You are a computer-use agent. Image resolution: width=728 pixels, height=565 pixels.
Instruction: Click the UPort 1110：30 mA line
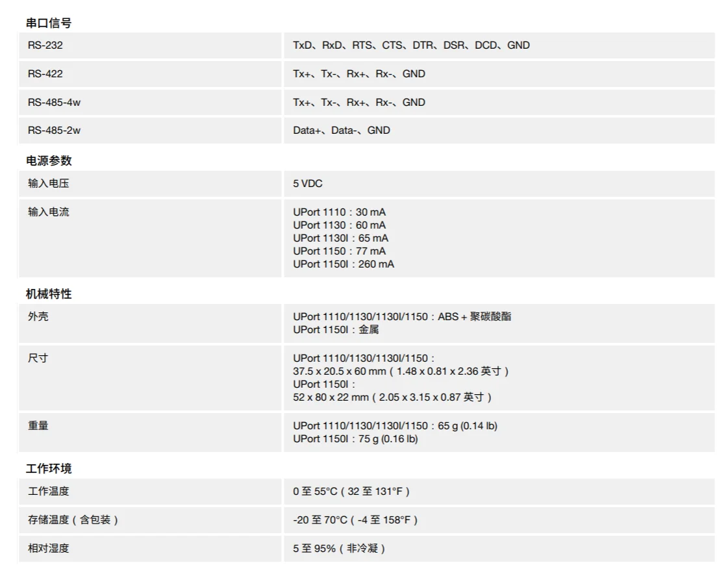[339, 212]
